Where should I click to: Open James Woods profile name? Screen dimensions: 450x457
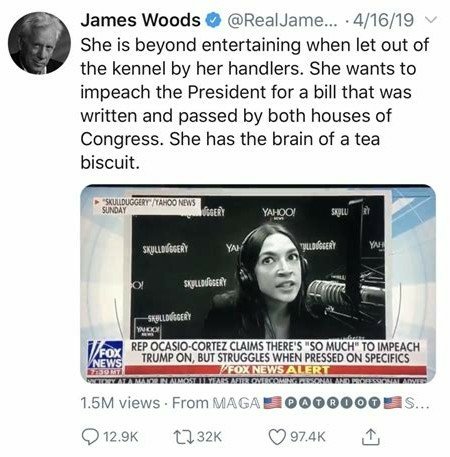click(140, 20)
